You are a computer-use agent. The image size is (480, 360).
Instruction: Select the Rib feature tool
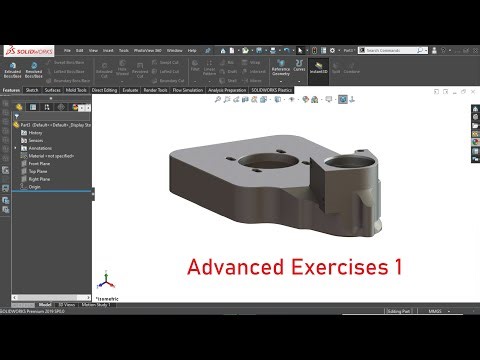click(227, 62)
